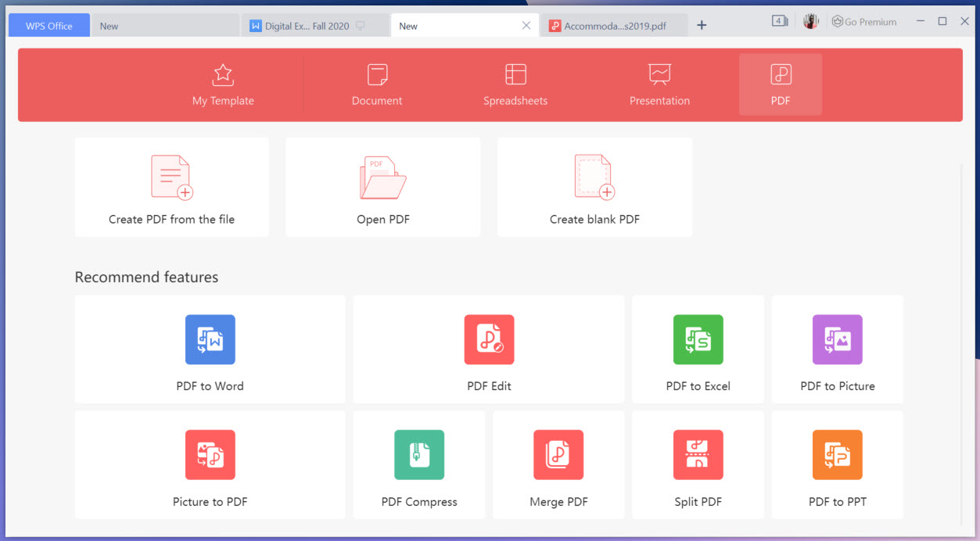The image size is (980, 541).
Task: Click the PDF to Word label
Action: (x=210, y=386)
